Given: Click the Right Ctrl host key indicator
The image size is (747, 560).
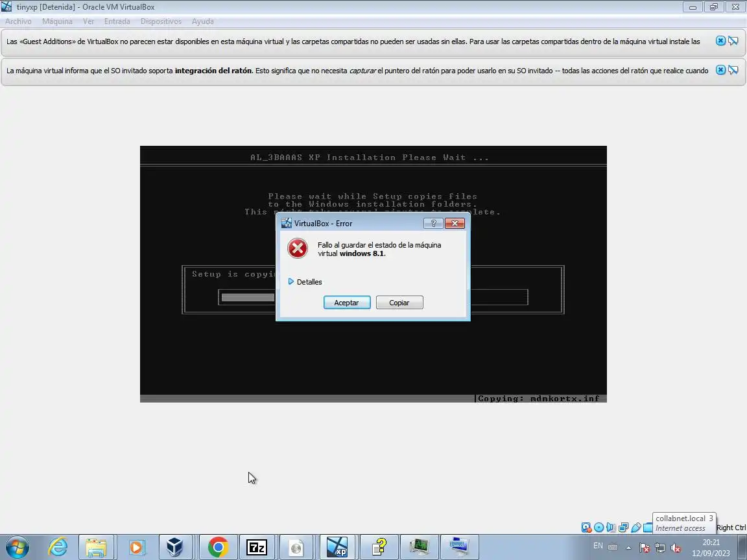Looking at the screenshot, I should point(731,528).
